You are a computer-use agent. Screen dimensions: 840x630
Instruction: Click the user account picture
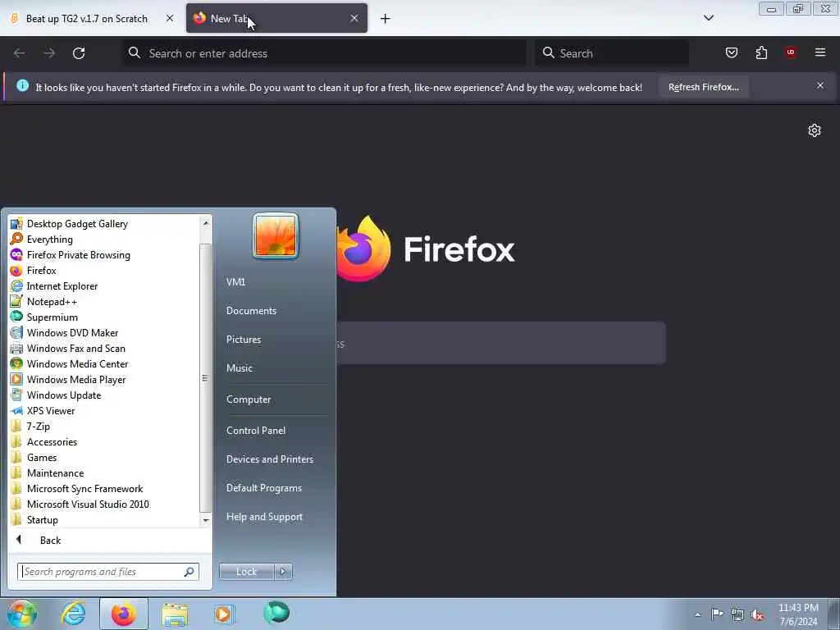276,235
